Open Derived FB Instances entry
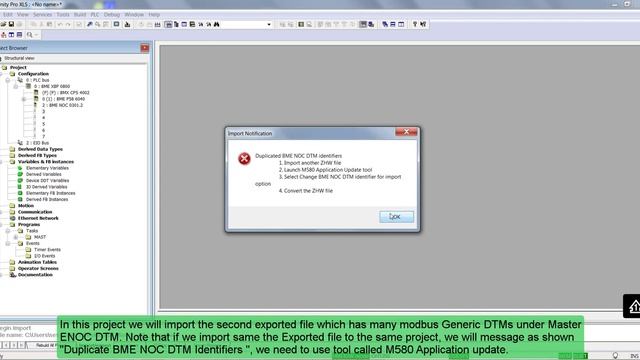The height and width of the screenshot is (360, 640). tap(47, 200)
